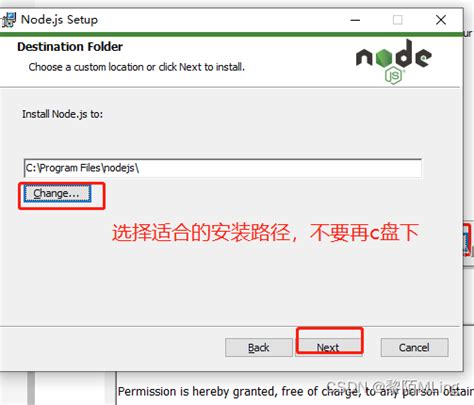Click the green JS hexagon badge
The height and width of the screenshot is (405, 474).
point(394,76)
